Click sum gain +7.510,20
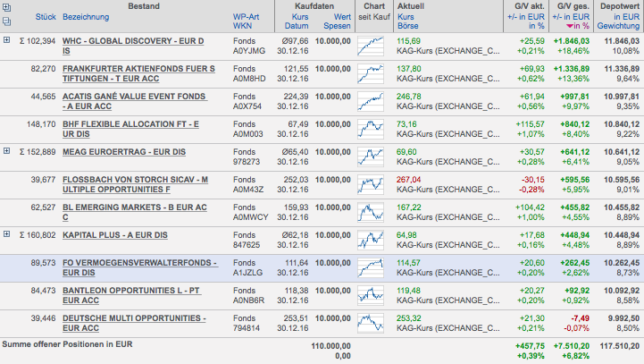This screenshot has width=644, height=364. pyautogui.click(x=572, y=346)
